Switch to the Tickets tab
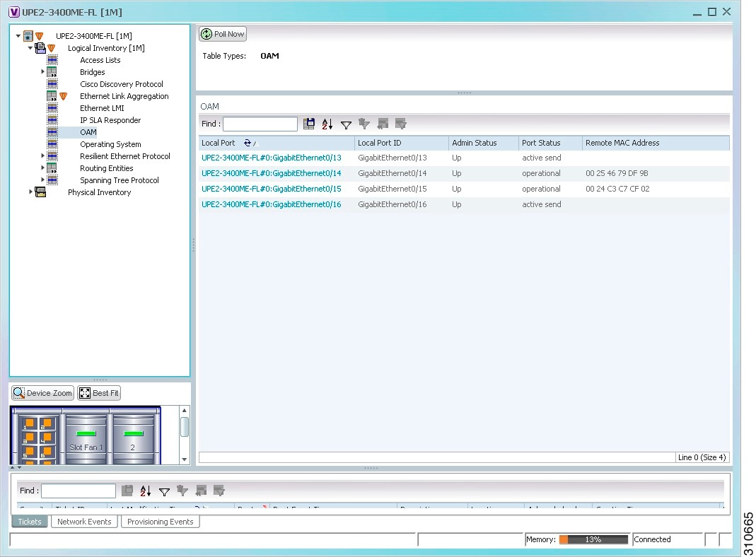This screenshot has height=557, width=756. click(x=30, y=522)
